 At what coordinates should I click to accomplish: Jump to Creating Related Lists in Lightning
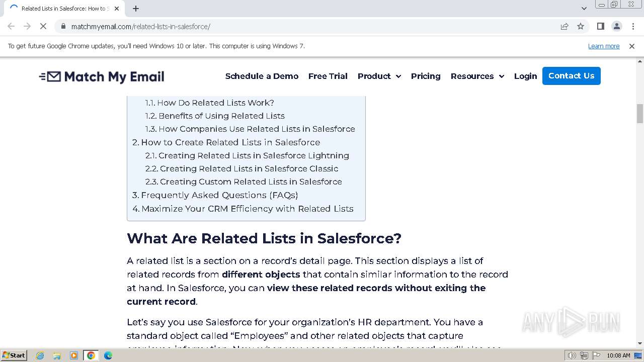(x=247, y=155)
